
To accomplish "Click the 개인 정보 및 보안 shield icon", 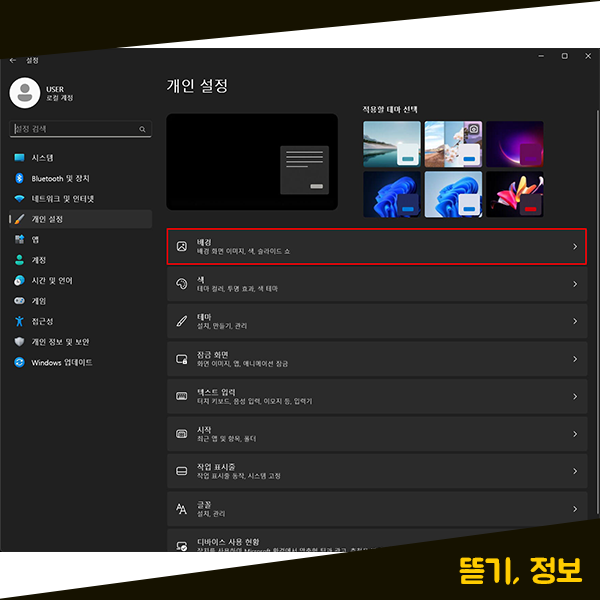I will tap(19, 342).
